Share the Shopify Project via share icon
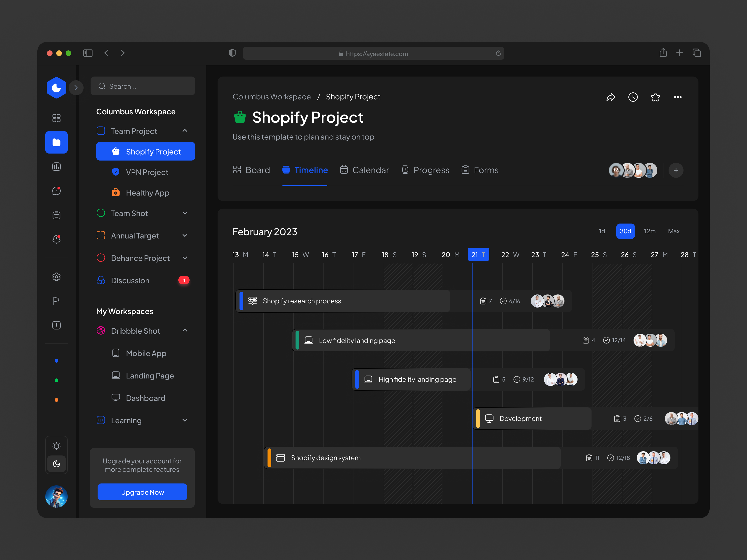 611,97
